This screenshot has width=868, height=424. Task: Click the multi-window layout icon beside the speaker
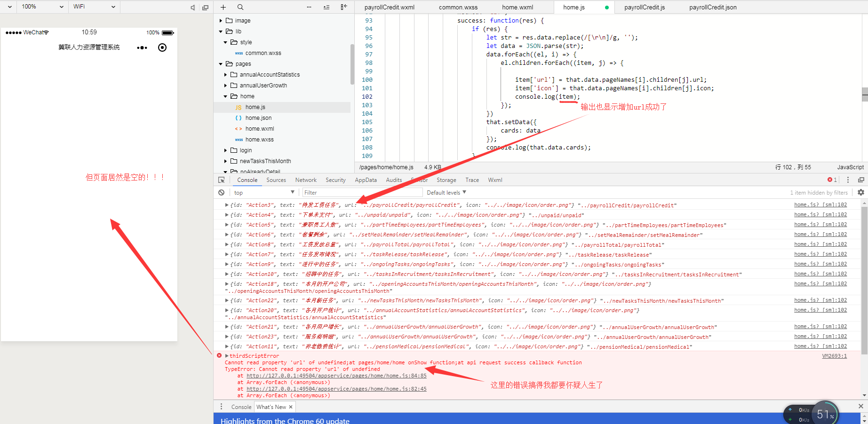coord(205,7)
